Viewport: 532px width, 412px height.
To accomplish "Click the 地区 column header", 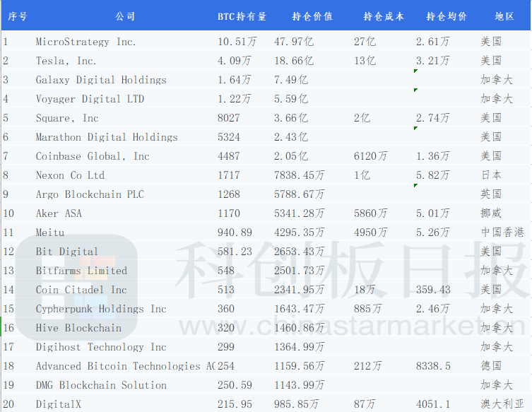I will click(x=504, y=16).
